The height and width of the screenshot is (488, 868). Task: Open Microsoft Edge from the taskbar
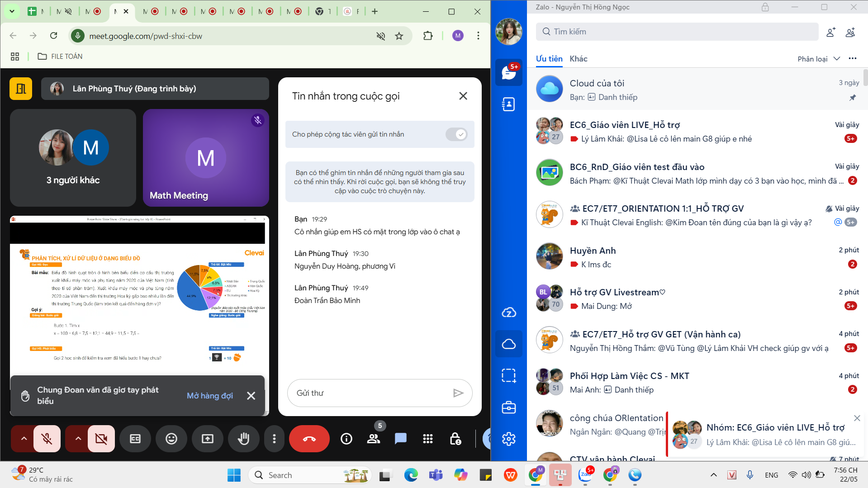pyautogui.click(x=411, y=475)
